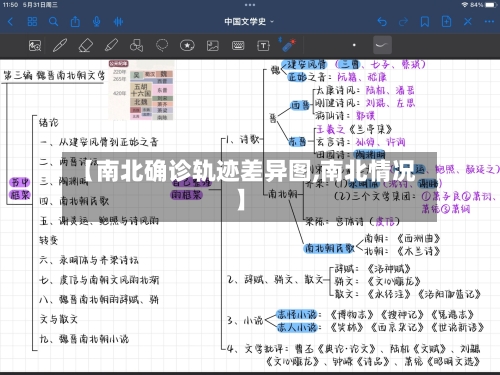
Task: Tap the 王羲之《兰亭集》 line
Action: (354, 129)
